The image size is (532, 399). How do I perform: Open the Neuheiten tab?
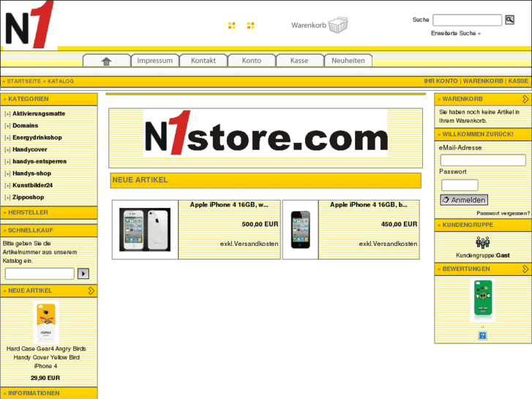pos(348,61)
